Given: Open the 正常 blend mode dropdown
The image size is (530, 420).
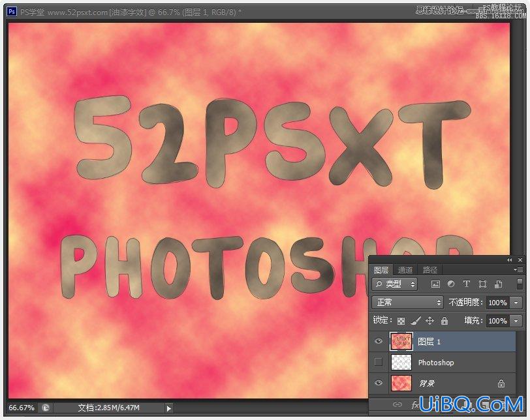Looking at the screenshot, I should pos(407,302).
